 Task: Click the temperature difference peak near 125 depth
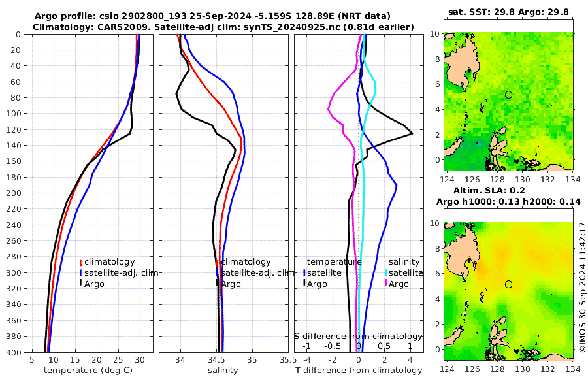[412, 133]
